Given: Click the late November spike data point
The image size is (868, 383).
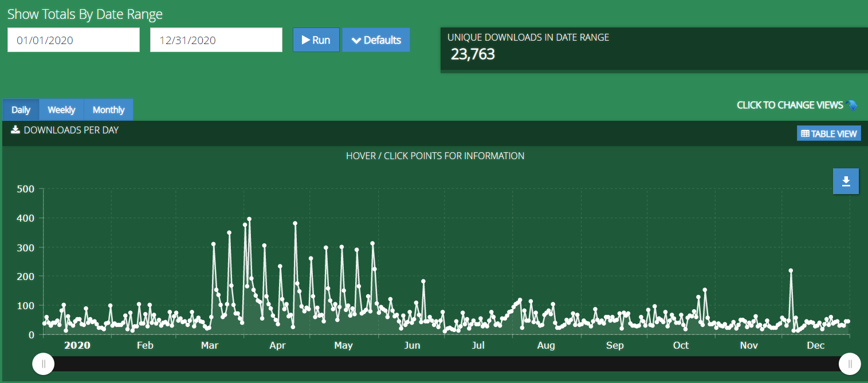Looking at the screenshot, I should coord(791,271).
